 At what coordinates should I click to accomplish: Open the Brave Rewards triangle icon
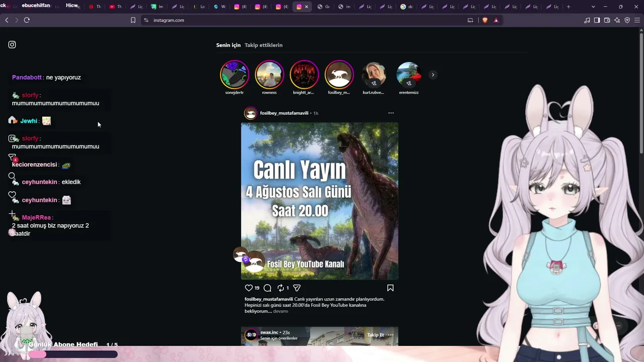[x=496, y=20]
